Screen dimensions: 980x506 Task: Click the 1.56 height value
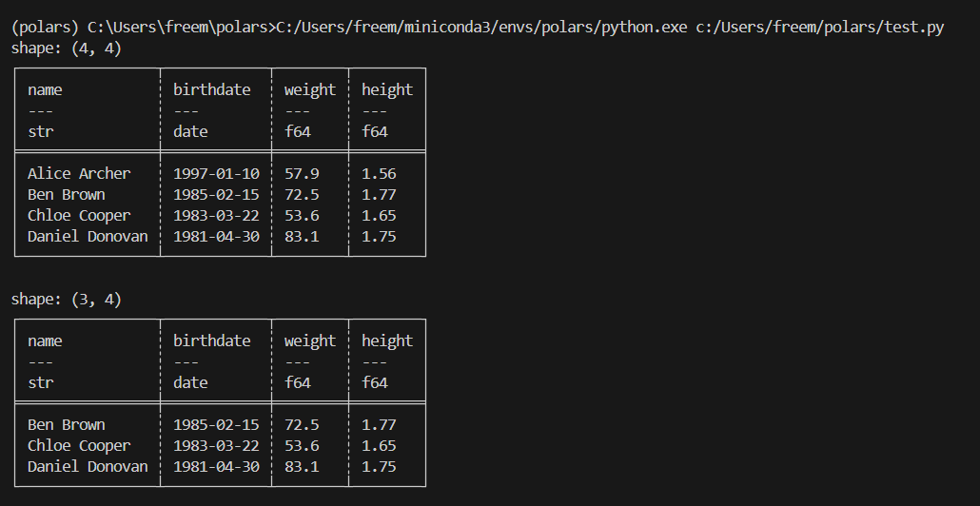point(379,174)
